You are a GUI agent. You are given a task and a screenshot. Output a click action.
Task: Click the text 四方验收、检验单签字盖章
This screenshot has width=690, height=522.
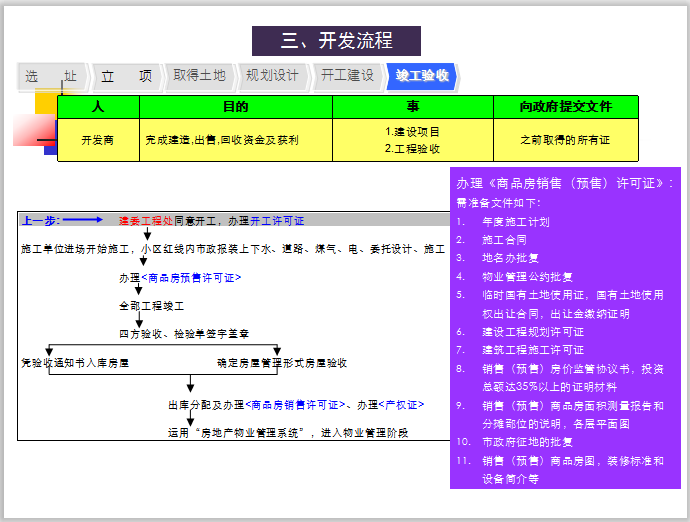click(x=184, y=334)
